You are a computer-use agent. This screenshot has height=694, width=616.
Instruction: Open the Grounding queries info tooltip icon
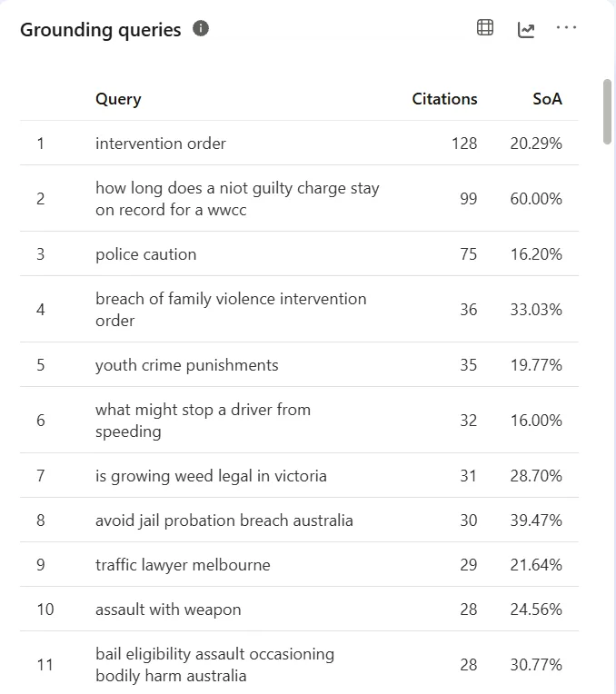[x=201, y=29]
